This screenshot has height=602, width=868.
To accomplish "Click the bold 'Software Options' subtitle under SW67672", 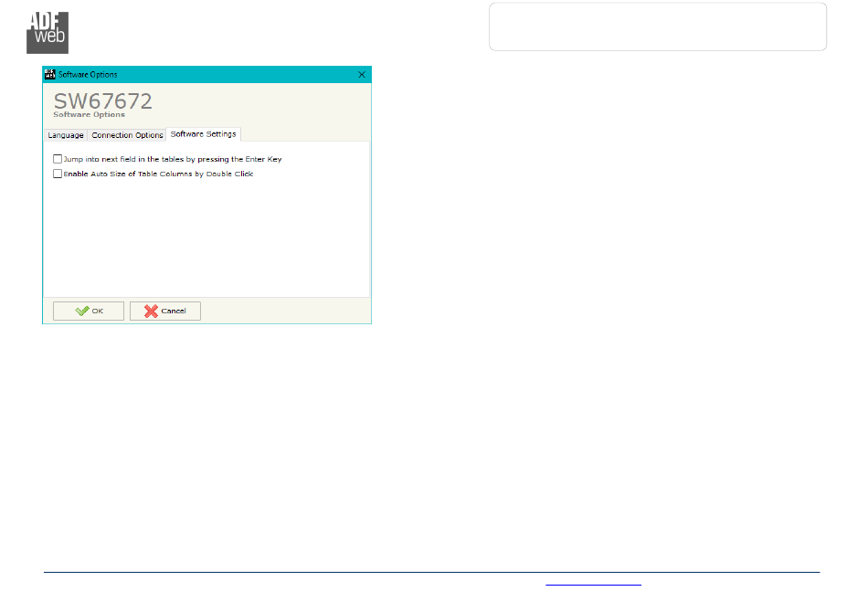I will coord(89,115).
